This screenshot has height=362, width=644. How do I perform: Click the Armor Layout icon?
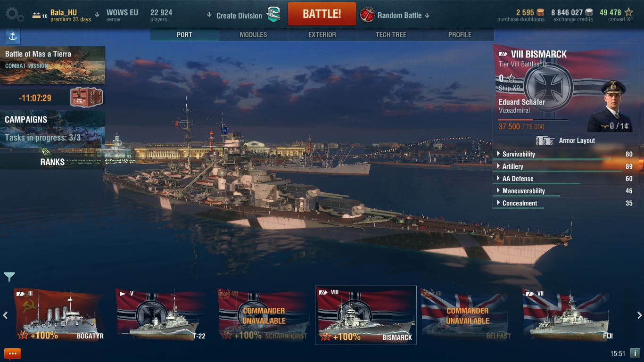[x=545, y=140]
